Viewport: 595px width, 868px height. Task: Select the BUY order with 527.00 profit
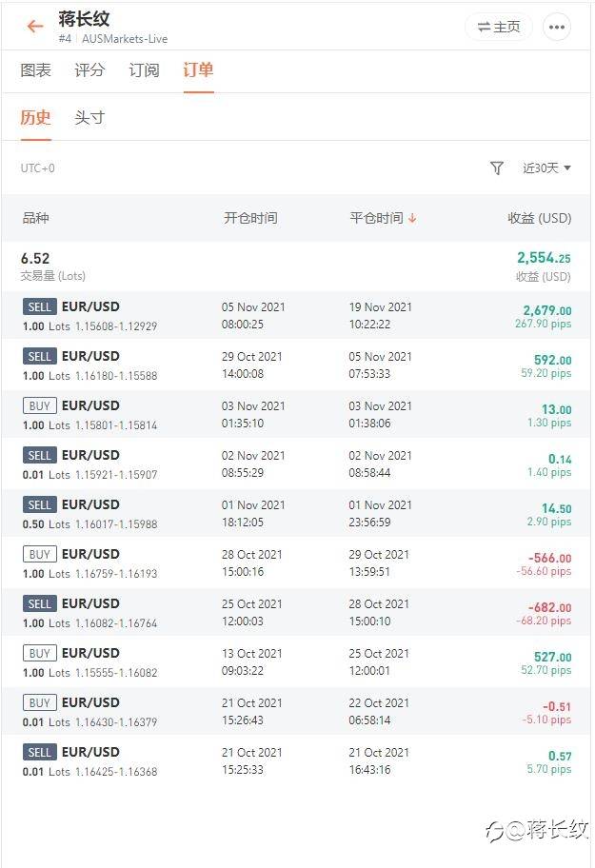coord(296,662)
